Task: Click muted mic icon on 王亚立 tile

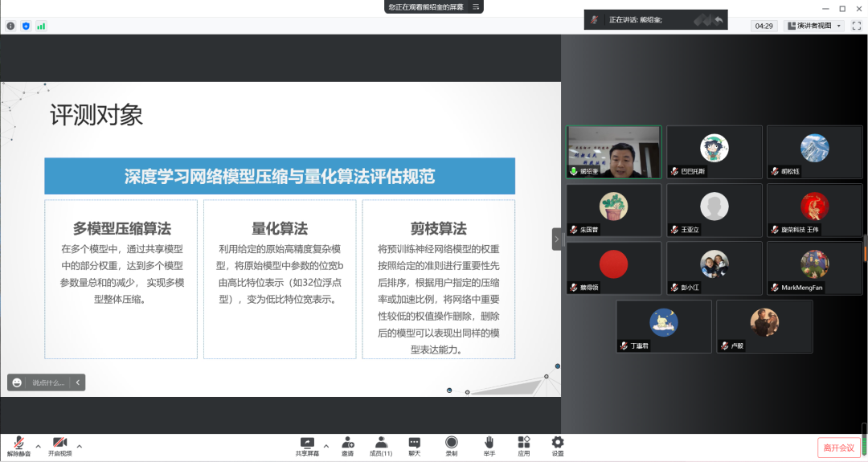Action: click(674, 230)
